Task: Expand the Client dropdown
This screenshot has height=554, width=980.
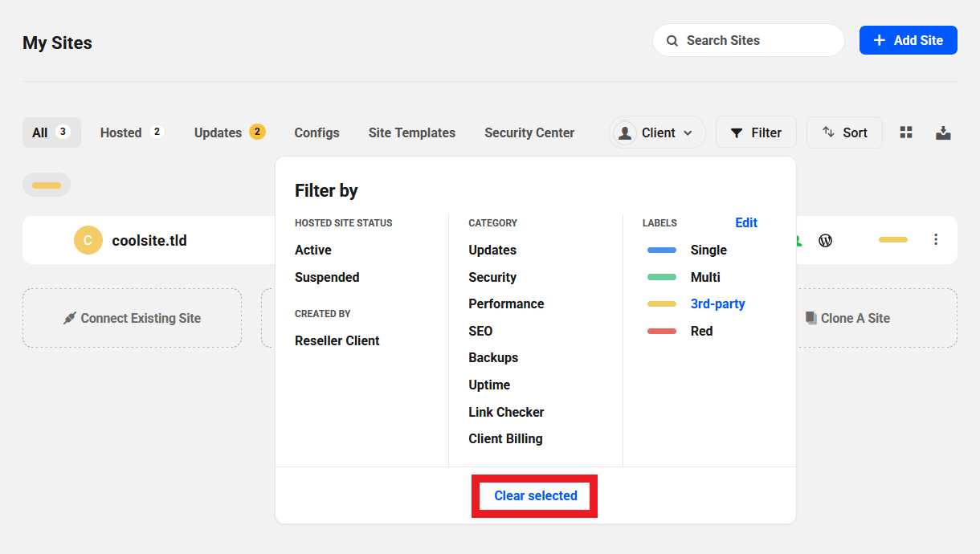Action: click(x=657, y=132)
